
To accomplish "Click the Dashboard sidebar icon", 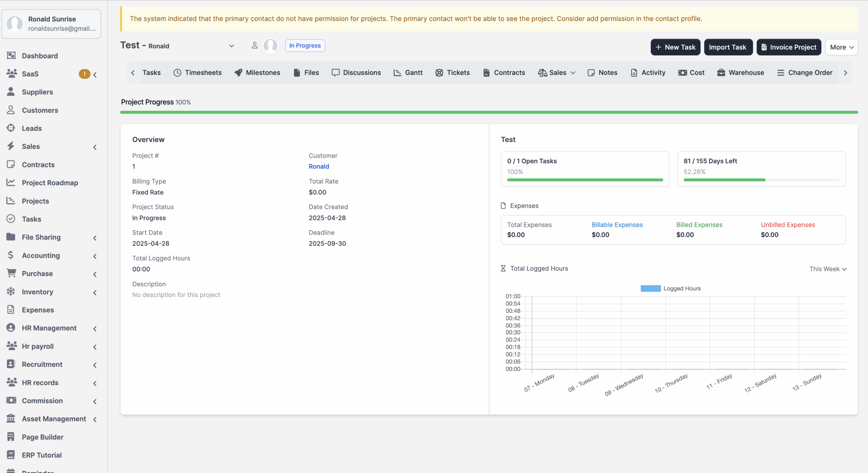I will 11,55.
